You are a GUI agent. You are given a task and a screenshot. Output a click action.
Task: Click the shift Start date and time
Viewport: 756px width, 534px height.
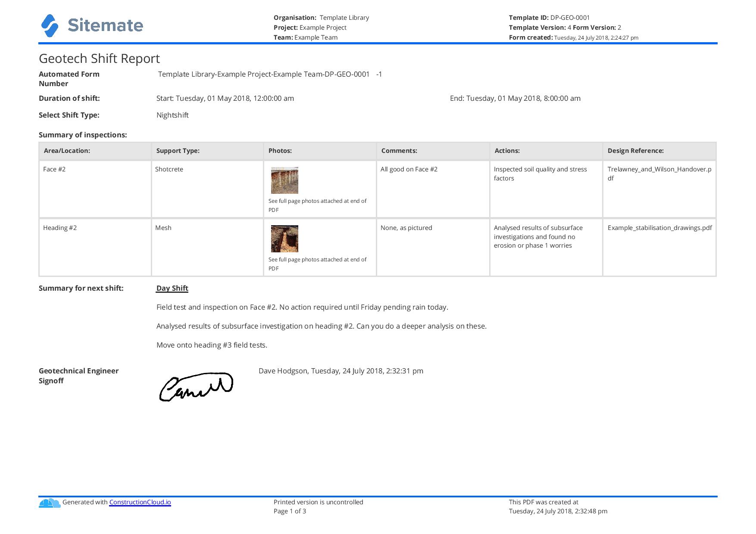225,98
